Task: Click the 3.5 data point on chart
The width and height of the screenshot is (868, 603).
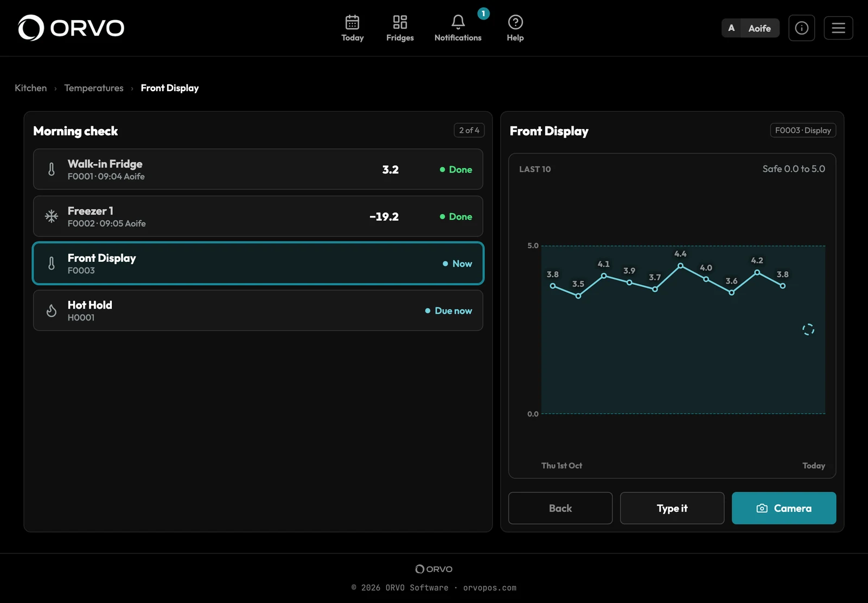Action: click(578, 296)
